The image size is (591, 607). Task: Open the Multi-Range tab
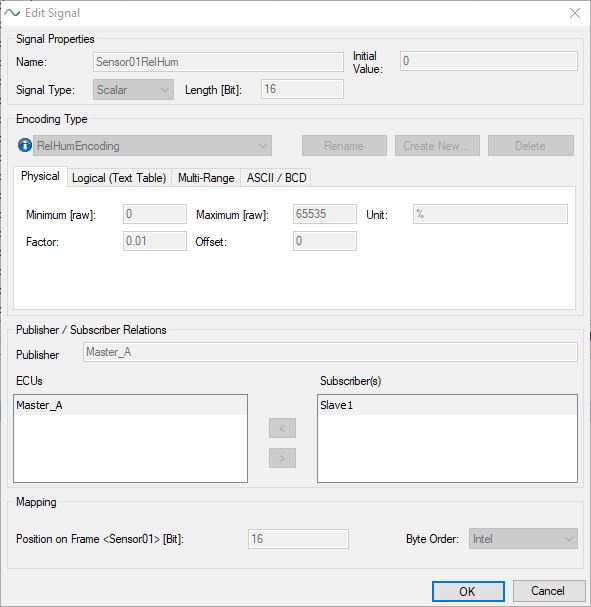tap(206, 178)
